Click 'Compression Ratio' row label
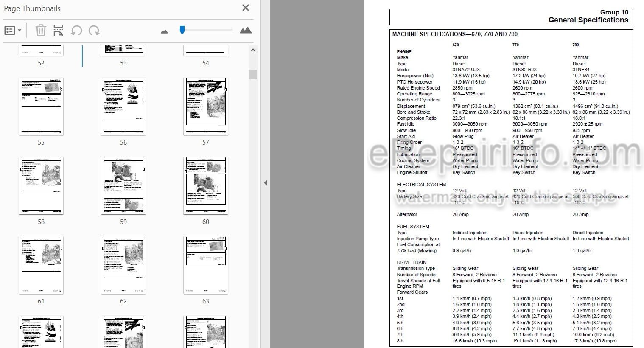The width and height of the screenshot is (644, 348). click(417, 118)
